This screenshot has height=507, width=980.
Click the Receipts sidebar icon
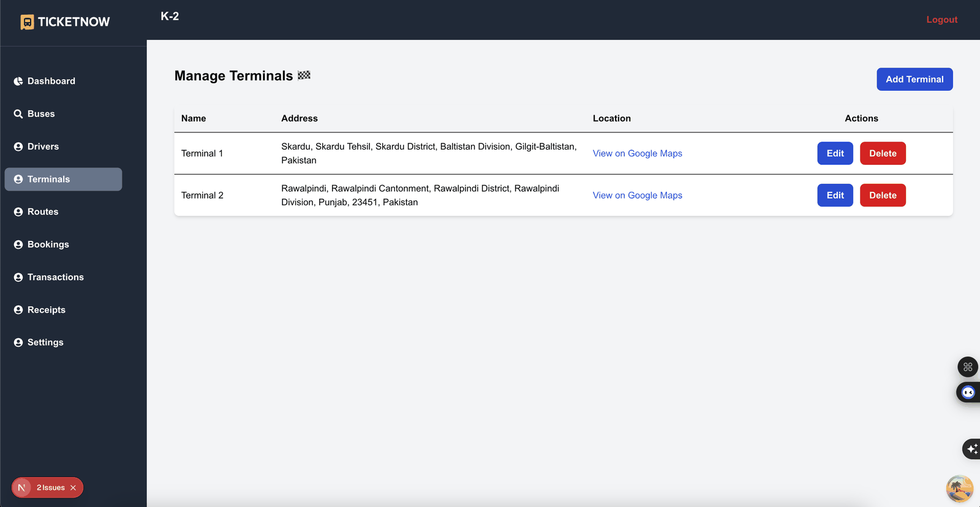[18, 310]
